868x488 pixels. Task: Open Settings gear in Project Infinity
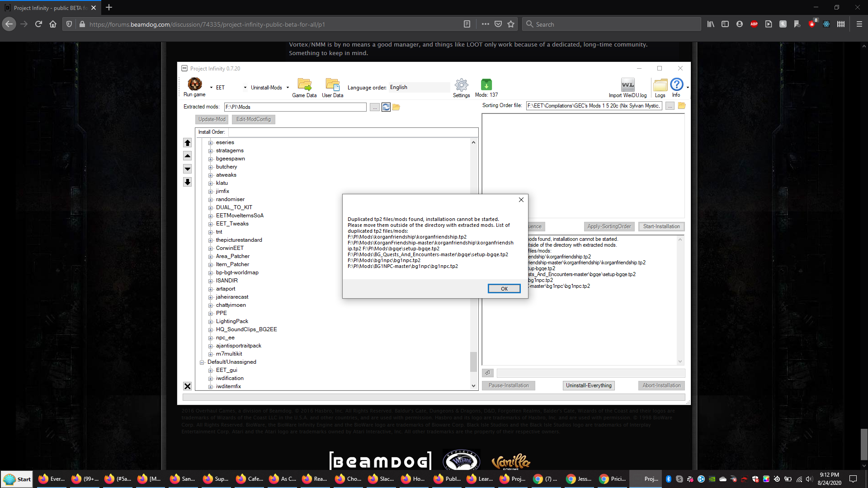point(461,84)
